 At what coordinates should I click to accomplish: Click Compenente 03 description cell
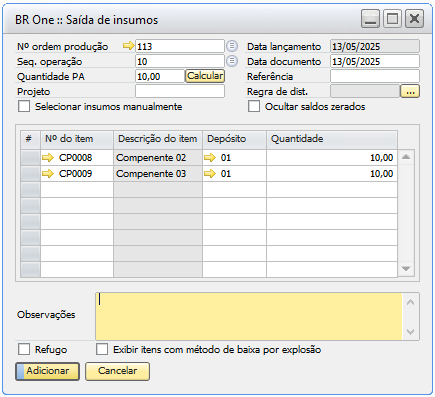[158, 173]
